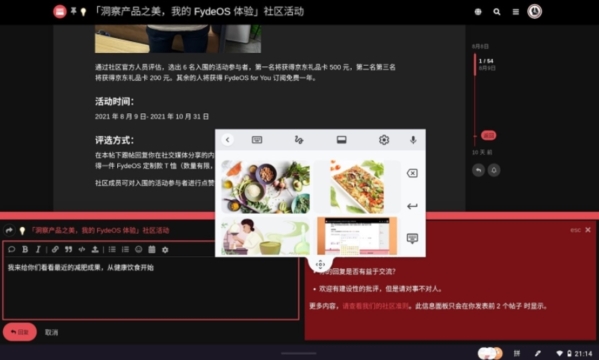Click inside the reply text area
The height and width of the screenshot is (360, 599).
pos(151,289)
